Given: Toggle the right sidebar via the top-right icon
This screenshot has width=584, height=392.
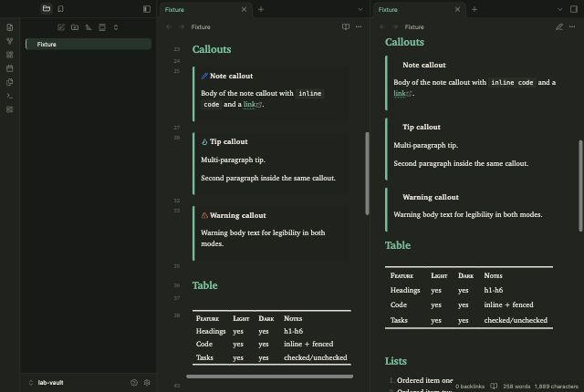Looking at the screenshot, I should 574,9.
